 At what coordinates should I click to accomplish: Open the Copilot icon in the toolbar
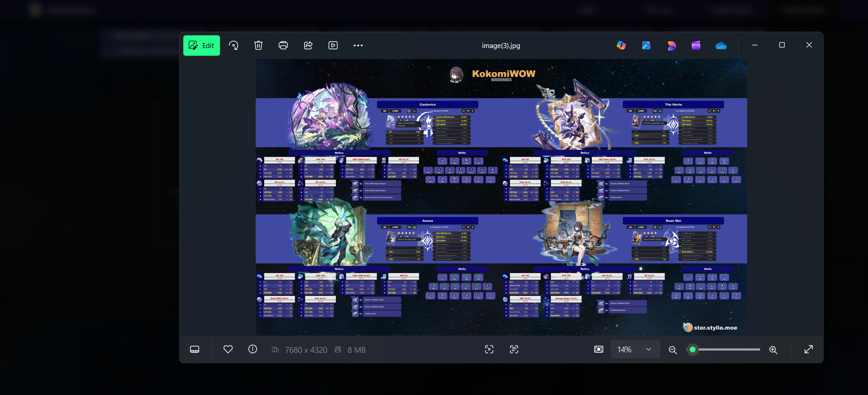(x=621, y=45)
